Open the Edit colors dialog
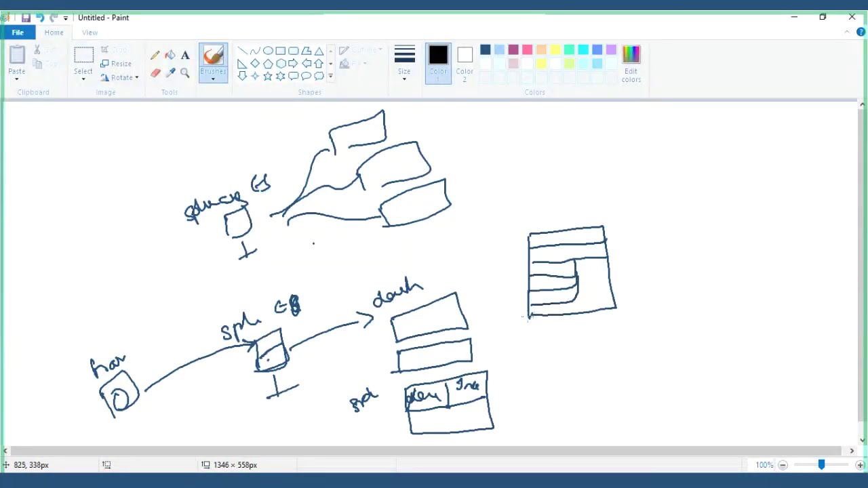This screenshot has width=868, height=488. click(631, 64)
